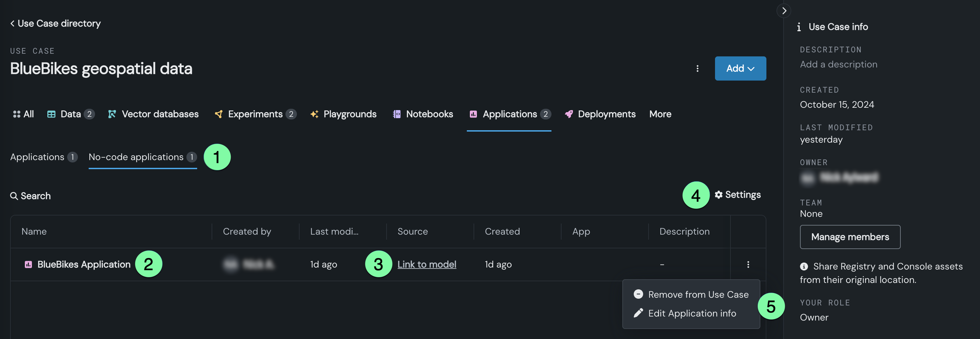Click the Settings gear icon
980x339 pixels.
(718, 195)
